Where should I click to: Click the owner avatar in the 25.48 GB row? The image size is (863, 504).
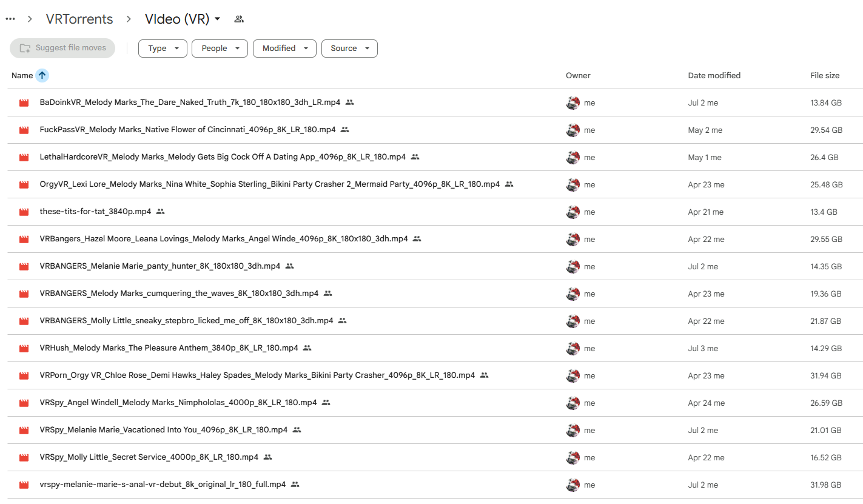pyautogui.click(x=573, y=184)
